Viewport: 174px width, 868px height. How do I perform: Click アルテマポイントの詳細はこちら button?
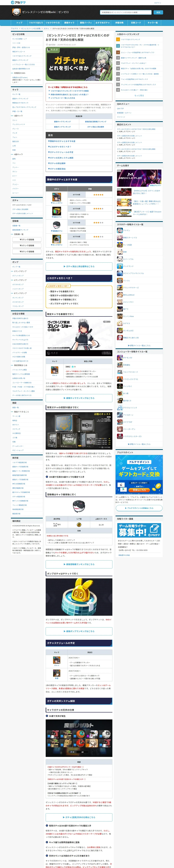139,508
